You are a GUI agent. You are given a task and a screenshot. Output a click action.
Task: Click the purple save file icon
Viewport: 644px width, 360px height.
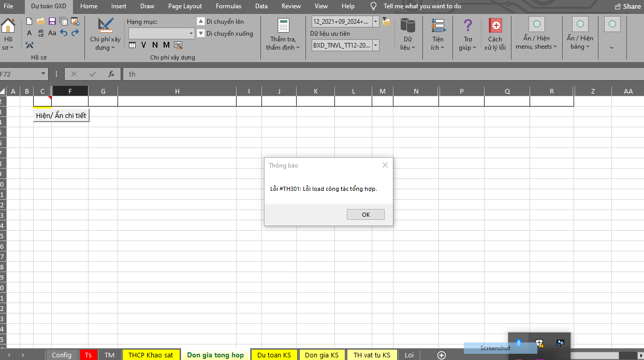52,21
